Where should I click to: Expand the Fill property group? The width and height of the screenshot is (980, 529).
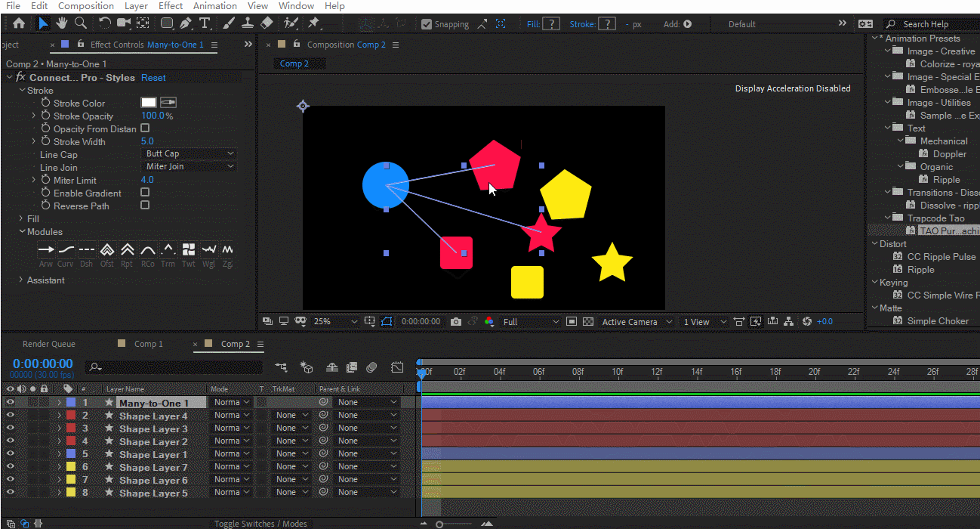tap(21, 219)
